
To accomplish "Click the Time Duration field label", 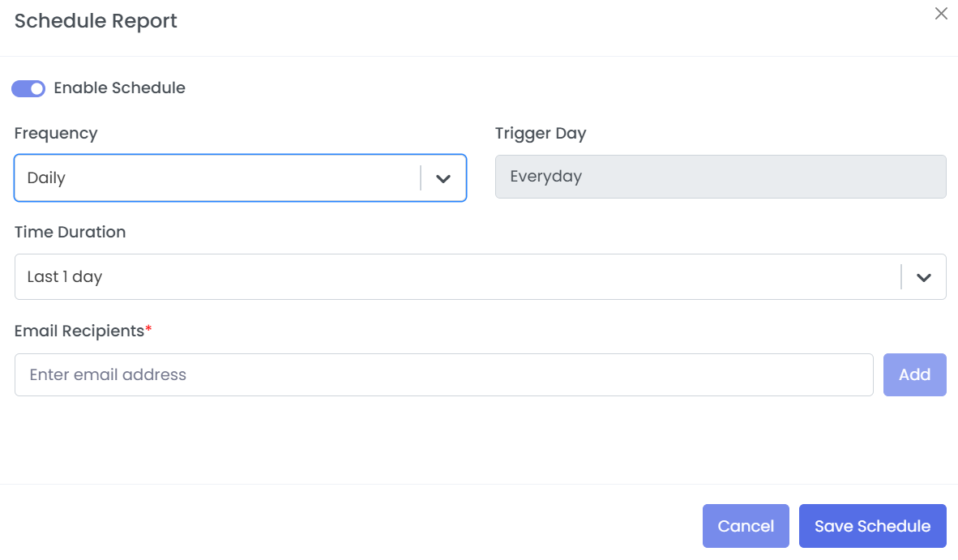I will pos(70,233).
